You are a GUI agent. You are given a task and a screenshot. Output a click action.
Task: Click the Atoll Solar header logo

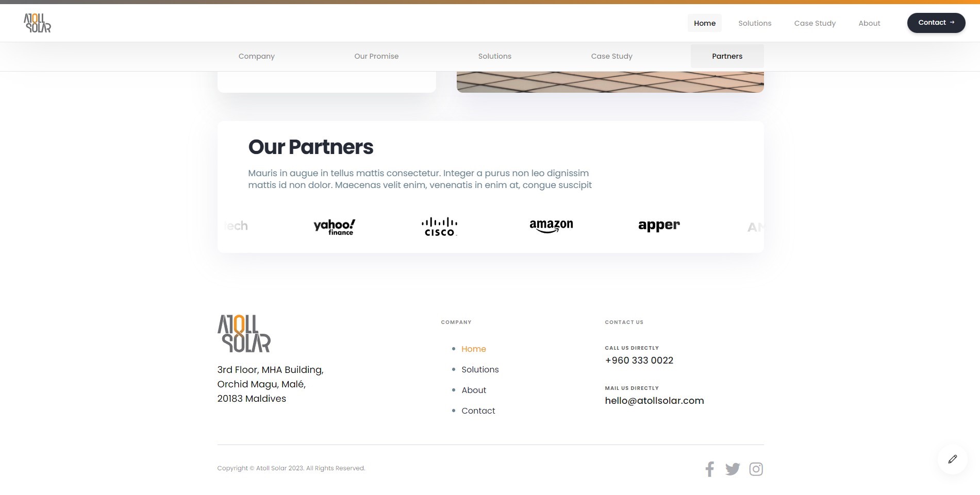38,23
